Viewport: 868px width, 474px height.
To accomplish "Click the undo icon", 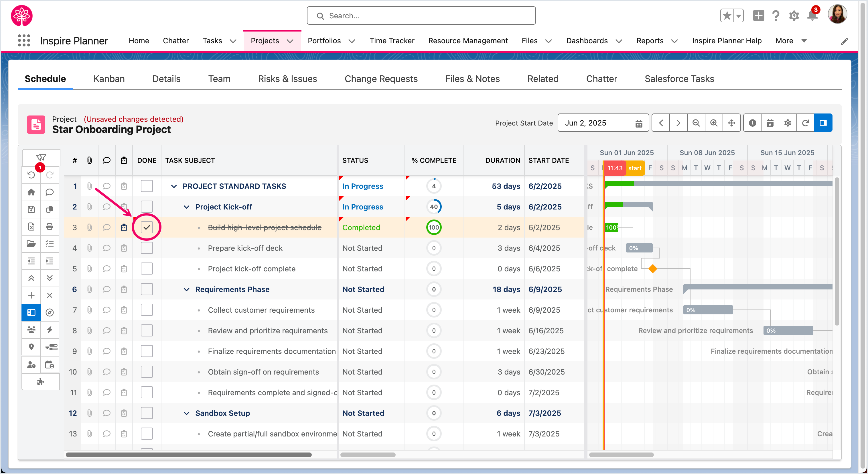I will tap(31, 175).
